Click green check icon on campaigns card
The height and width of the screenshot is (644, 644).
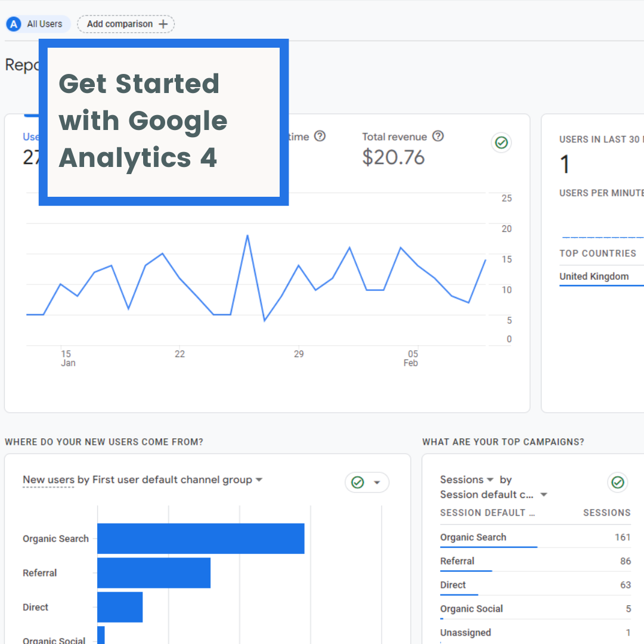pos(617,482)
